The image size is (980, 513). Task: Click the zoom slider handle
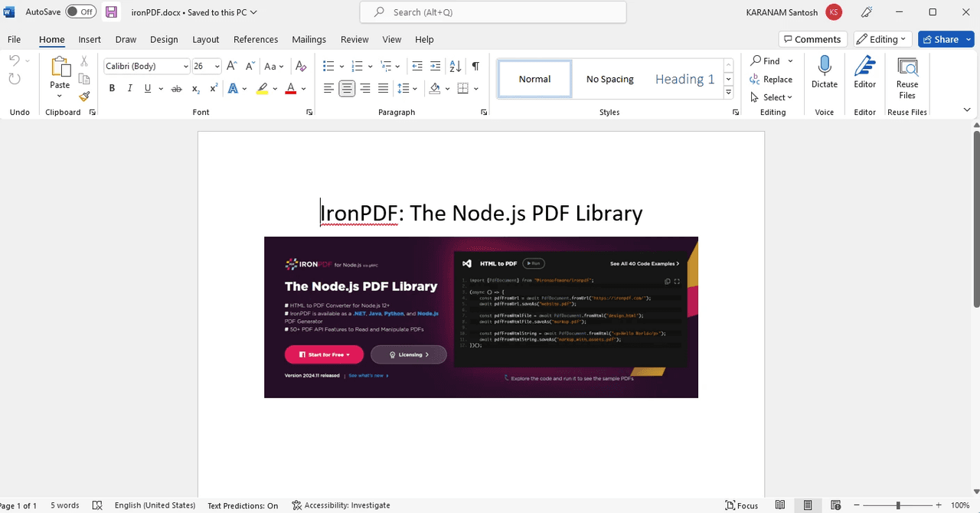pos(898,505)
